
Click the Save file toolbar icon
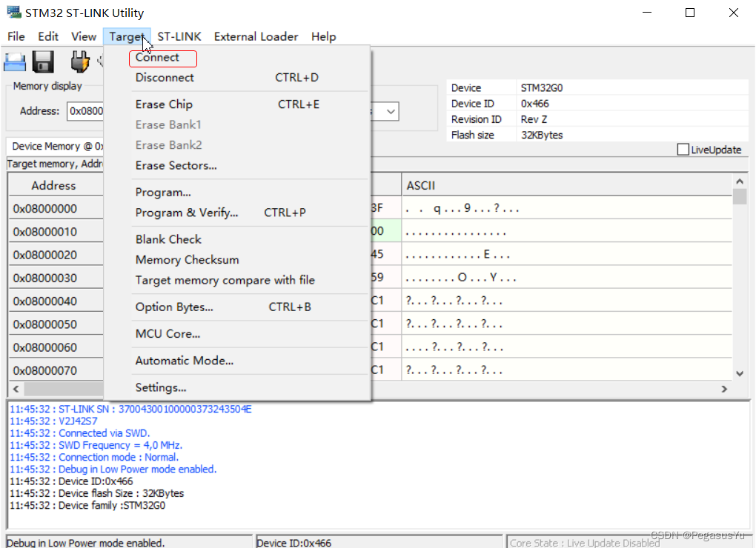pos(42,62)
